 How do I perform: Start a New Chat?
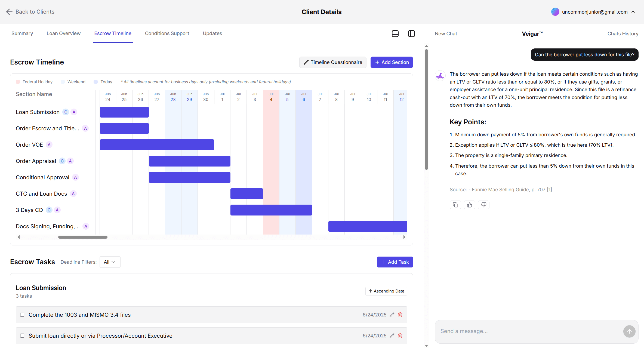pos(446,34)
